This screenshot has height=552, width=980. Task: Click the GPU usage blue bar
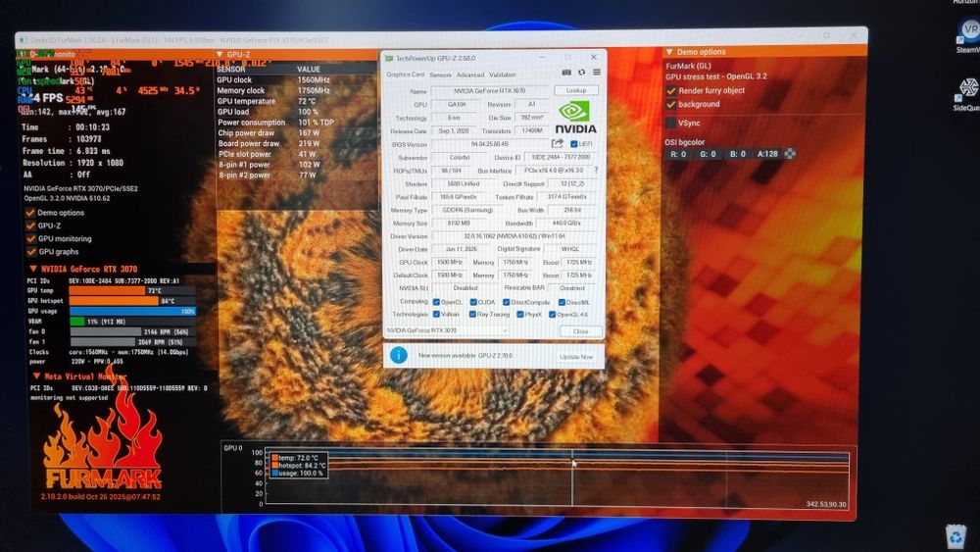pyautogui.click(x=132, y=311)
